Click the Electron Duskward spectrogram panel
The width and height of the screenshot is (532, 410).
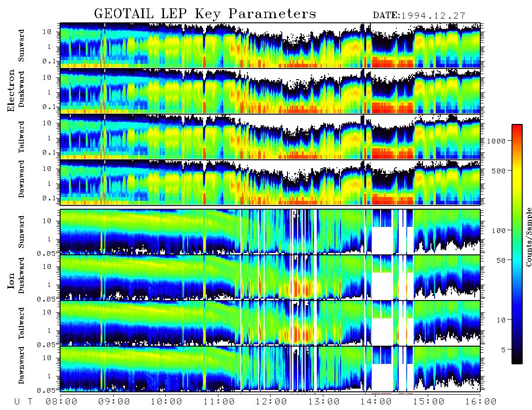pos(270,91)
